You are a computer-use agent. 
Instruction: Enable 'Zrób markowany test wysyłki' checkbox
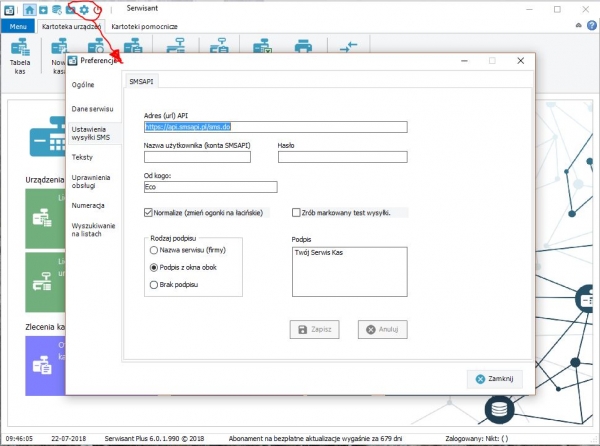tap(296, 212)
